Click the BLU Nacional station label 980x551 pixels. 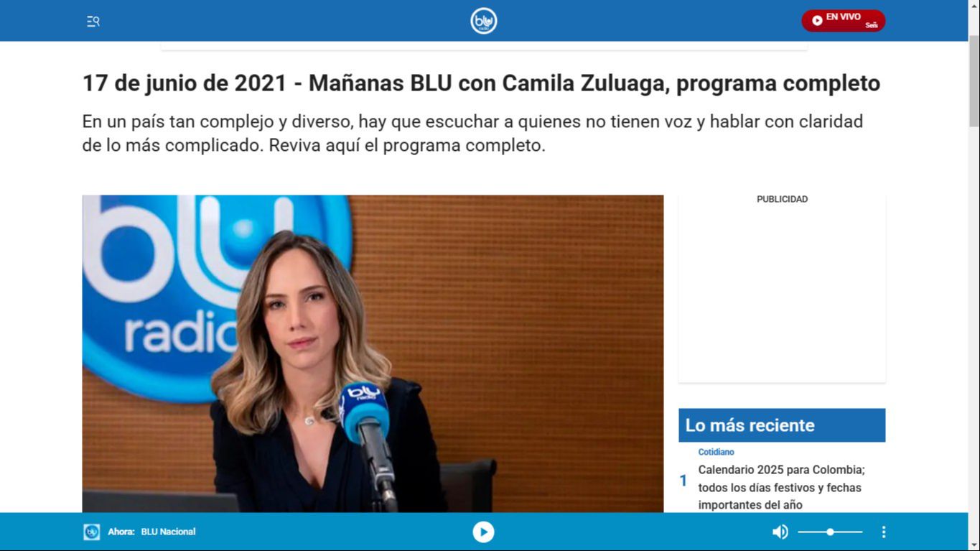click(168, 532)
